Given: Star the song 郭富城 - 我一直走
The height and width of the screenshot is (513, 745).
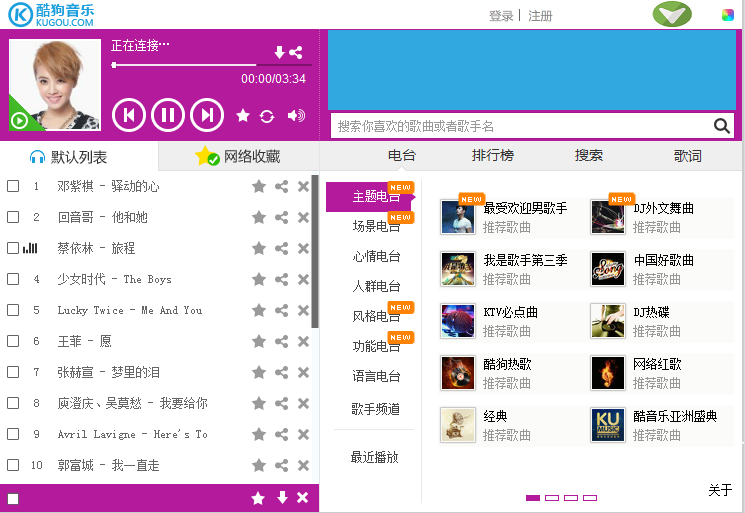Looking at the screenshot, I should [x=259, y=465].
